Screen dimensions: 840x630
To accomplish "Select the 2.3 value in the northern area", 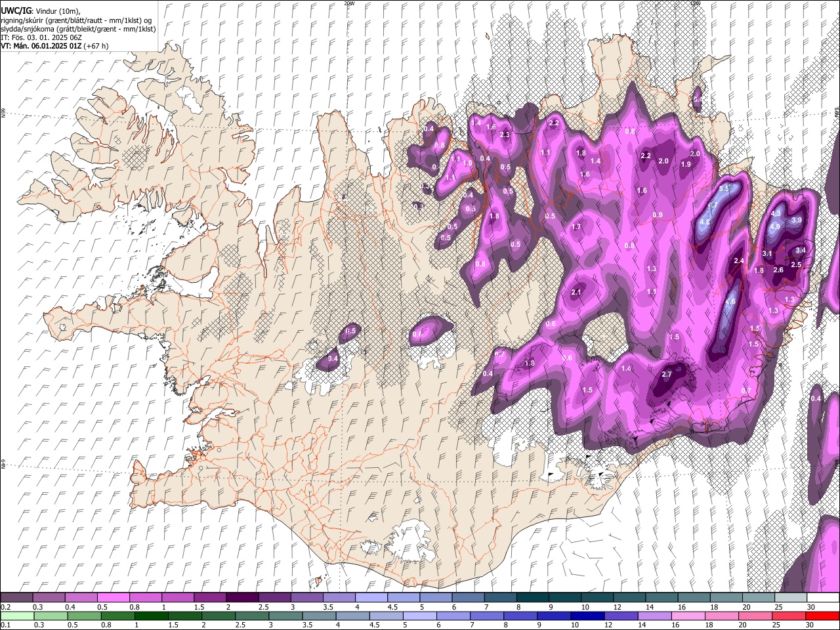I will click(505, 135).
